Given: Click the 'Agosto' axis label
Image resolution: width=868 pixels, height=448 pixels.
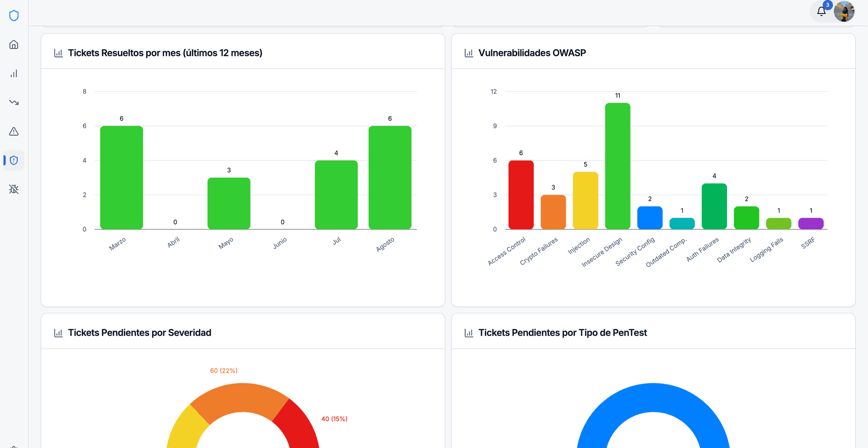Looking at the screenshot, I should (x=385, y=244).
